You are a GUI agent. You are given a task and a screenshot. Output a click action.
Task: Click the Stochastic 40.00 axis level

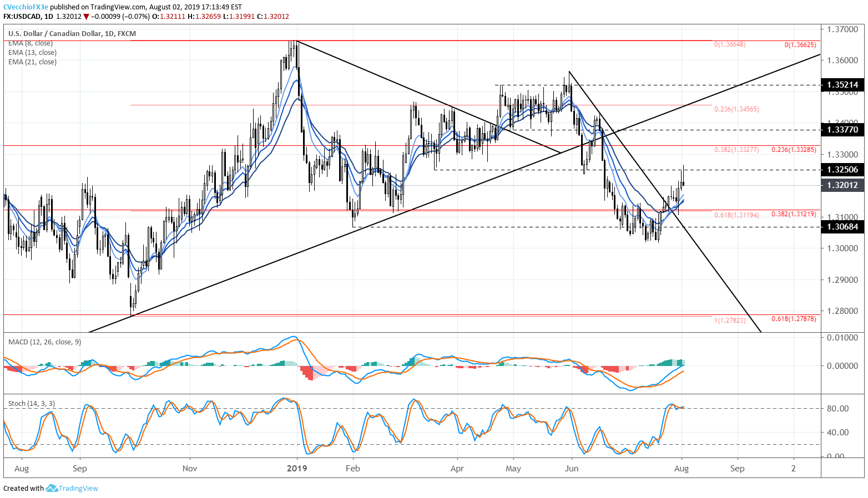pyautogui.click(x=837, y=432)
